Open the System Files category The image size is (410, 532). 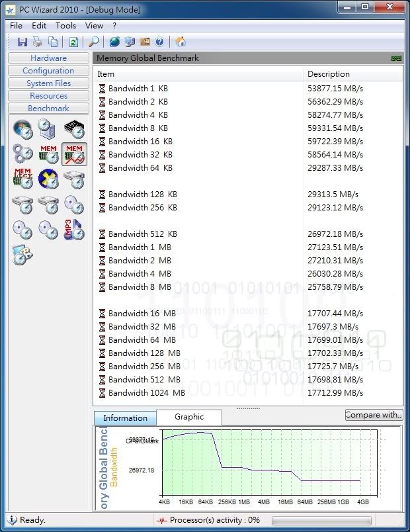[48, 83]
